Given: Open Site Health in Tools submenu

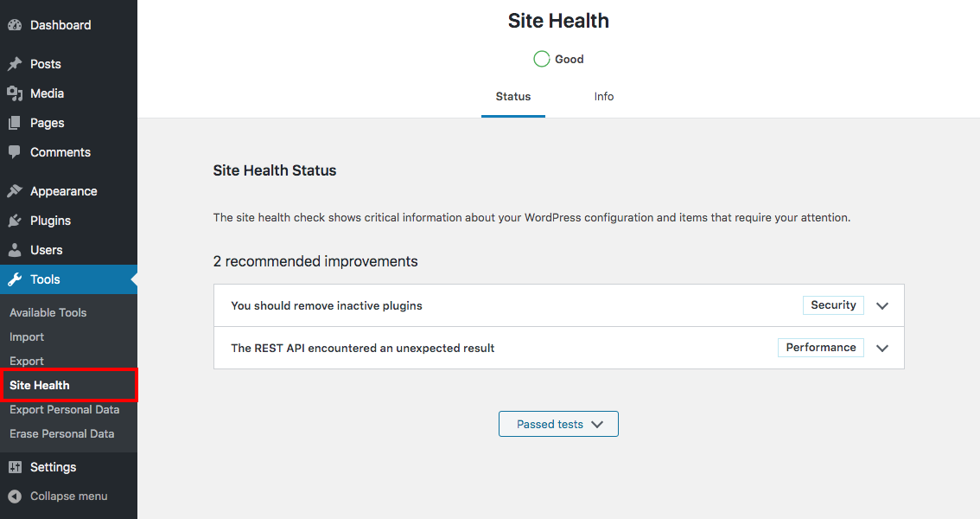Looking at the screenshot, I should pos(40,385).
